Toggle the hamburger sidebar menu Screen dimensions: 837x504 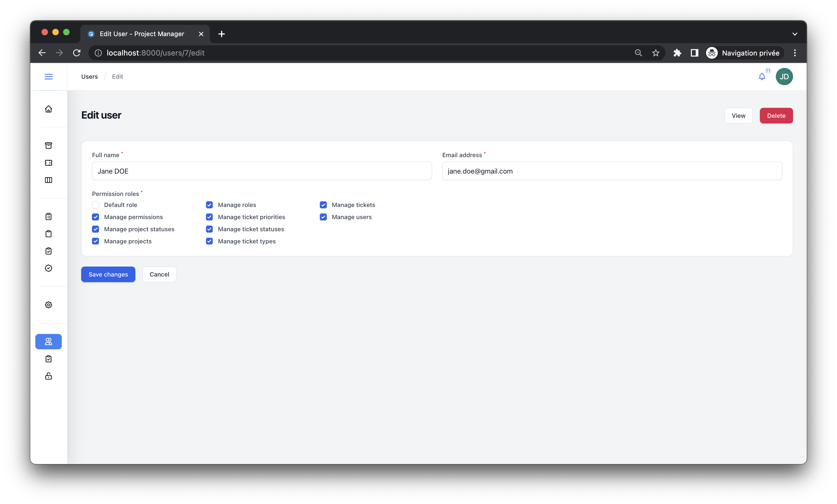coord(49,77)
